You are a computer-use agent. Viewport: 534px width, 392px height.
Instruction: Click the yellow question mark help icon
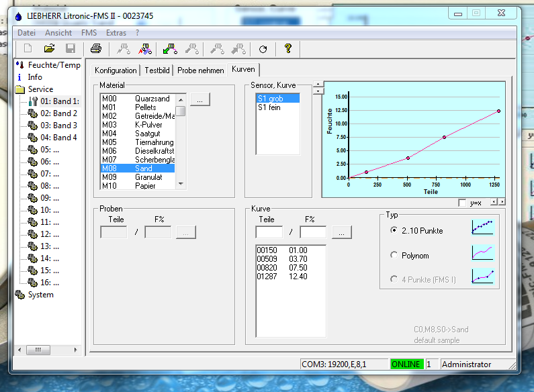coord(288,48)
